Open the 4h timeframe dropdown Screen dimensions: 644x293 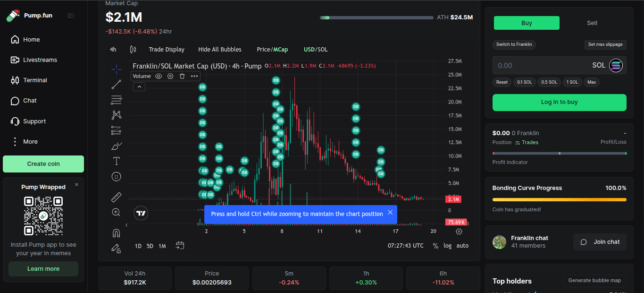113,50
